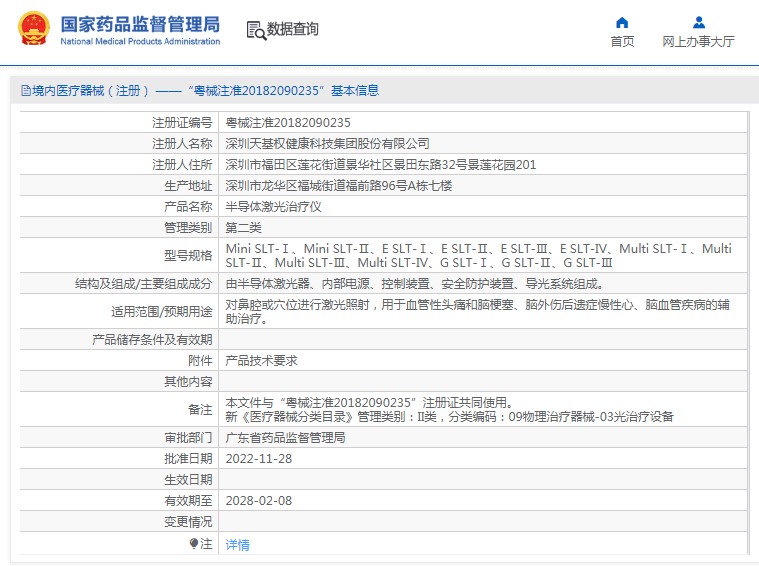Click the 产品名称 row label

(188, 207)
